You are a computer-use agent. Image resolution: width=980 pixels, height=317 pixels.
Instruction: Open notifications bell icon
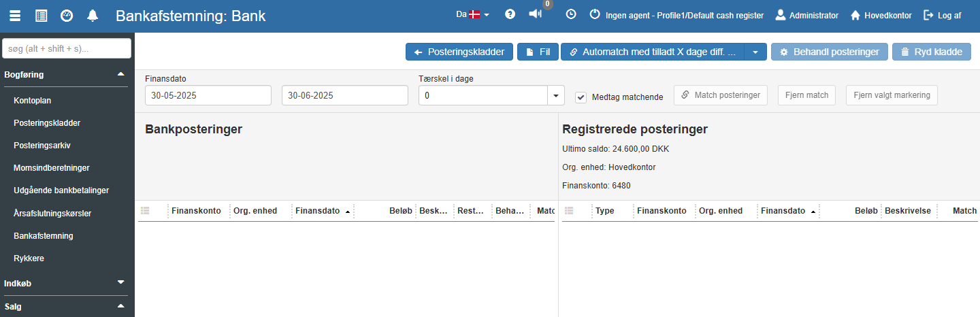pos(93,15)
